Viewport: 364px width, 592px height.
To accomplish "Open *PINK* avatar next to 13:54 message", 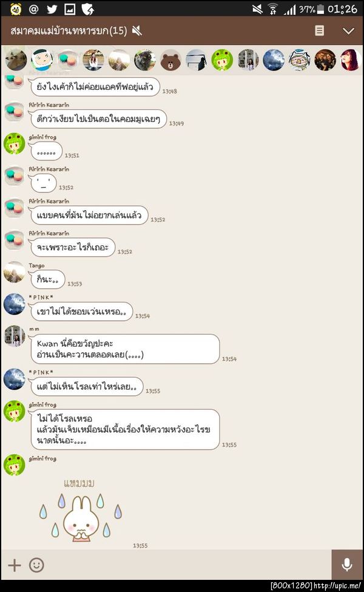I will [x=15, y=304].
